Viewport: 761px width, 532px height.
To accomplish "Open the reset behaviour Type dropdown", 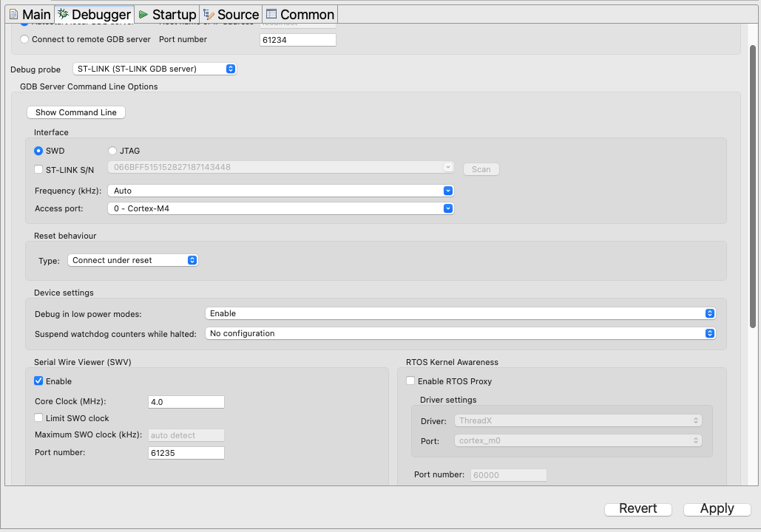I will 191,259.
